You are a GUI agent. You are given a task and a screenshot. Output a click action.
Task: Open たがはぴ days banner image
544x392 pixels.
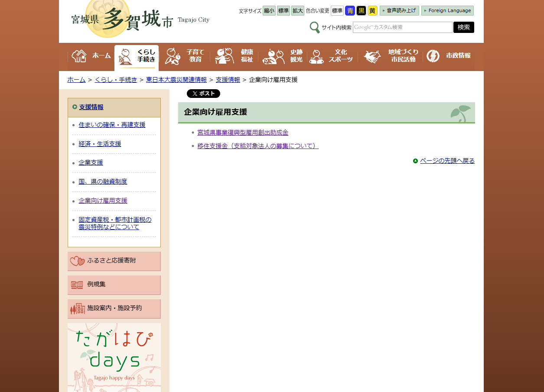click(114, 358)
